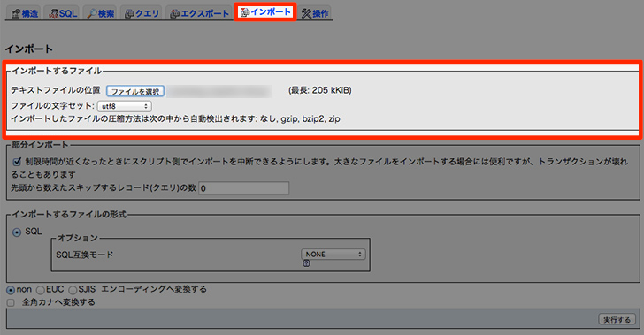Click the SQL互換モード label

pyautogui.click(x=85, y=255)
